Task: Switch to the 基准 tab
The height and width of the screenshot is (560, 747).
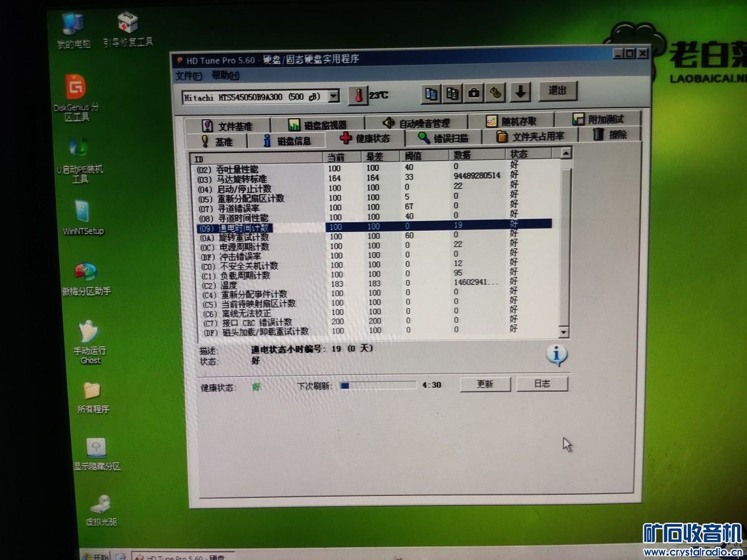Action: click(x=217, y=141)
